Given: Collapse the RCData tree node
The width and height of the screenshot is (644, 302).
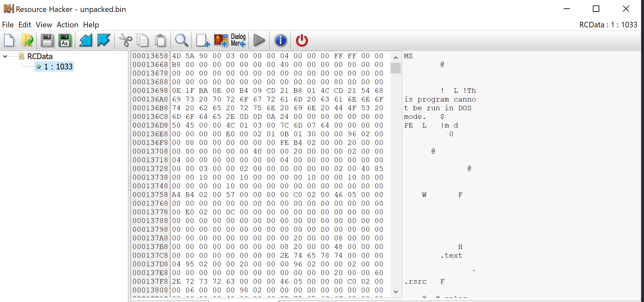Looking at the screenshot, I should [x=5, y=57].
